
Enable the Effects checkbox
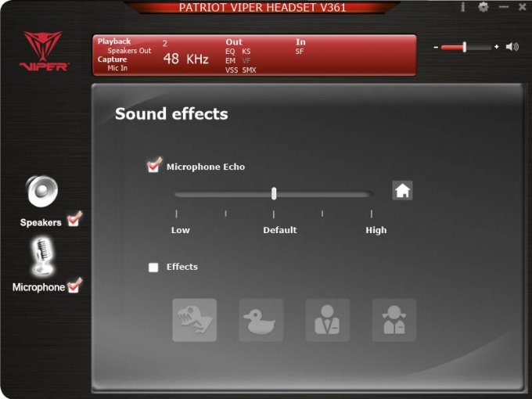[153, 268]
